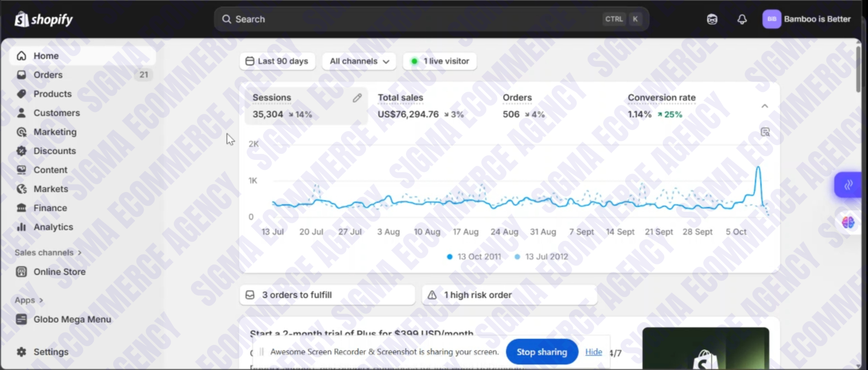Screen dimensions: 868x370
Task: Click the Shopify Plus promo thumbnail
Action: pyautogui.click(x=705, y=348)
